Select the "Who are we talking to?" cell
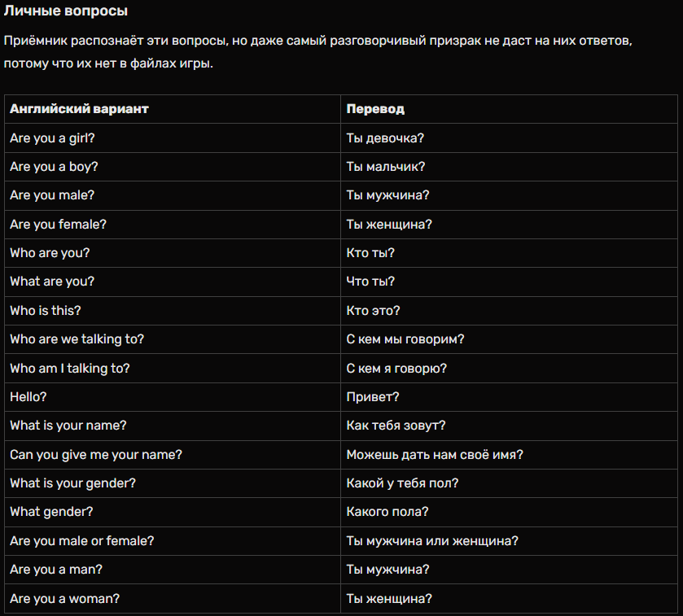 [77, 339]
